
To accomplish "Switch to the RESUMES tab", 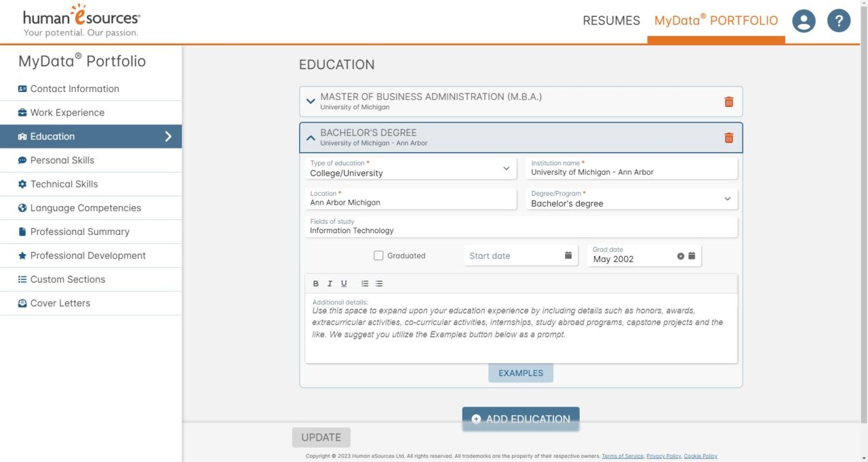I will [611, 20].
